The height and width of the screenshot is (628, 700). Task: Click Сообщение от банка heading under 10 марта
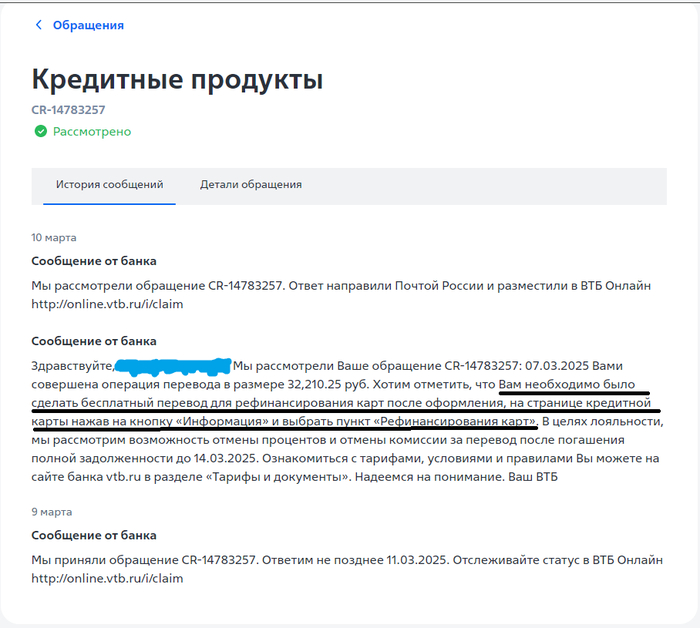point(93,262)
